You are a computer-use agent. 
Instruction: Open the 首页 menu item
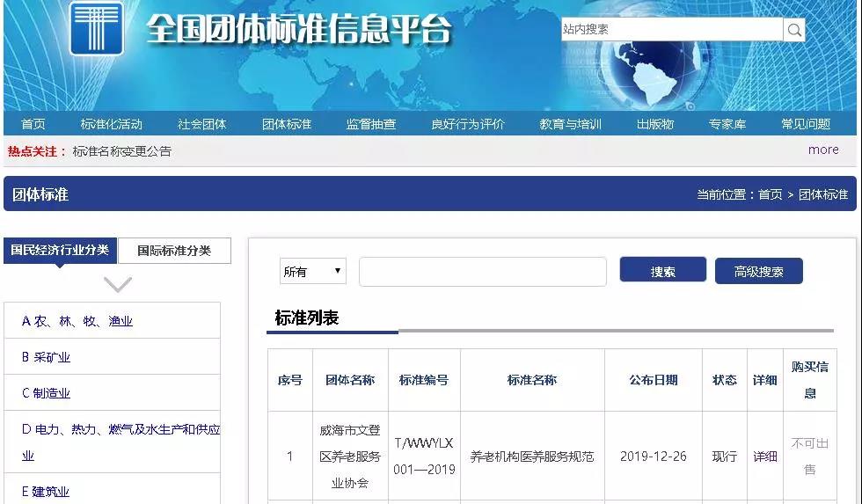coord(33,124)
